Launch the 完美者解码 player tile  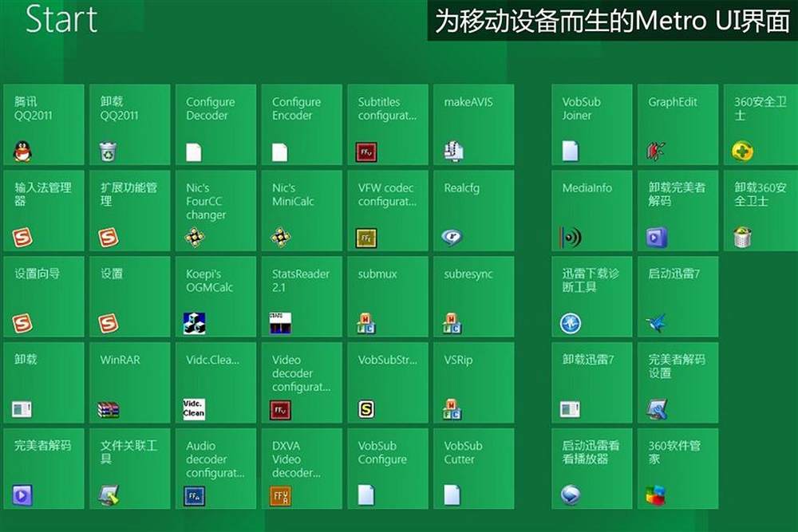(44, 468)
